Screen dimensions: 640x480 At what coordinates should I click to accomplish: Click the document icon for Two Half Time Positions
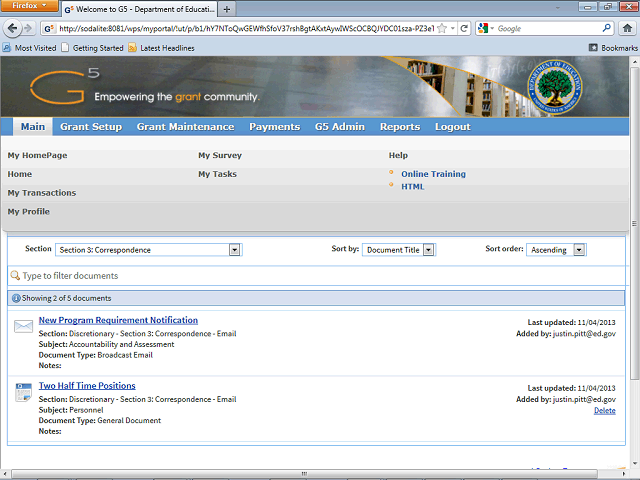point(23,392)
